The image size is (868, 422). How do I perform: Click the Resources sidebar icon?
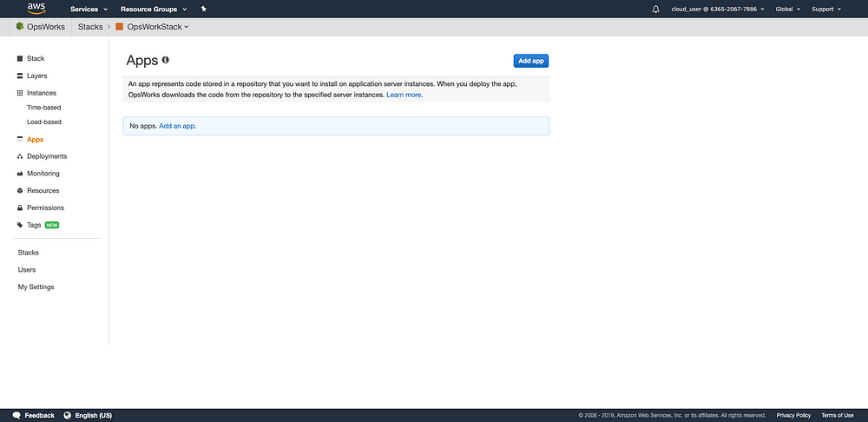coord(20,190)
